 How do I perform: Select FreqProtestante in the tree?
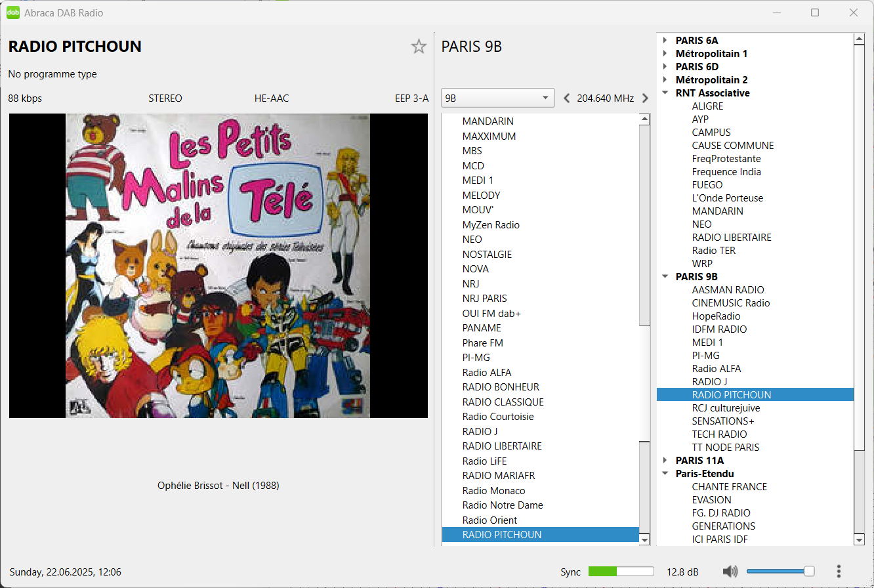pyautogui.click(x=726, y=159)
